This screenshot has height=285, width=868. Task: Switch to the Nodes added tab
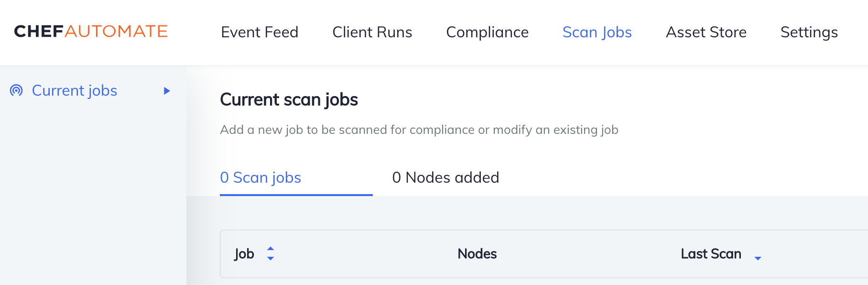(x=445, y=177)
